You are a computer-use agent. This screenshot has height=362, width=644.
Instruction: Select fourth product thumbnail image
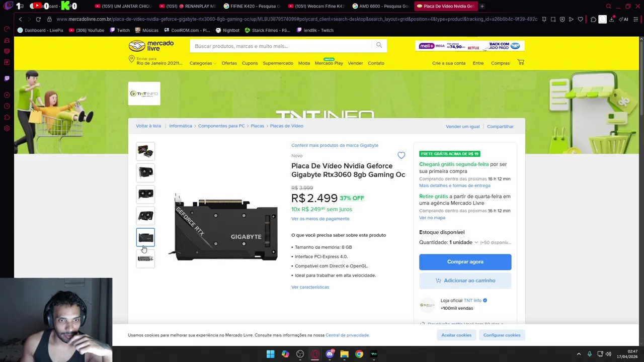pos(145,216)
